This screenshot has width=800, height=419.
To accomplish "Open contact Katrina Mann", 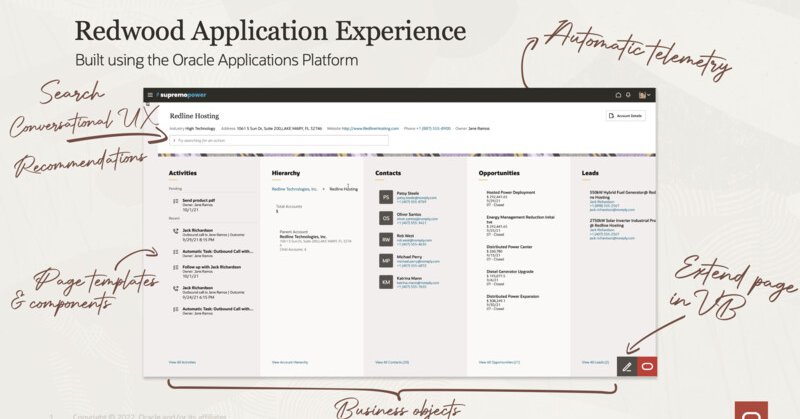I will 409,278.
